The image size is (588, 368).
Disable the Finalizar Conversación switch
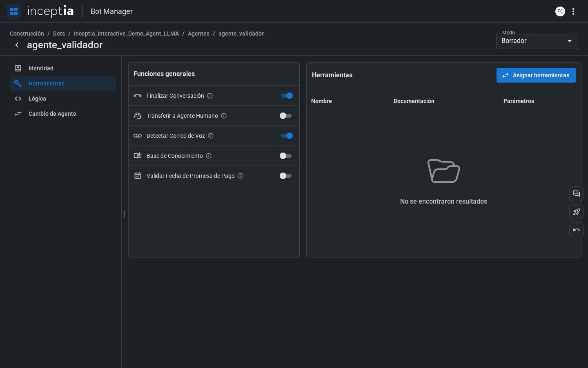pyautogui.click(x=287, y=96)
